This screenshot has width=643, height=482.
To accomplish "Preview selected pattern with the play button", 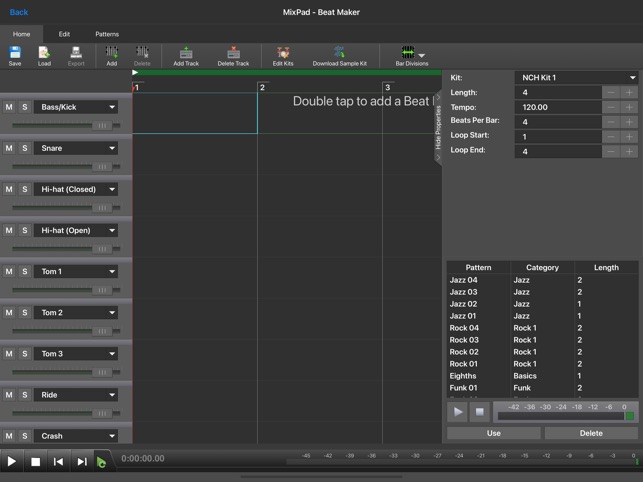I will click(x=458, y=411).
